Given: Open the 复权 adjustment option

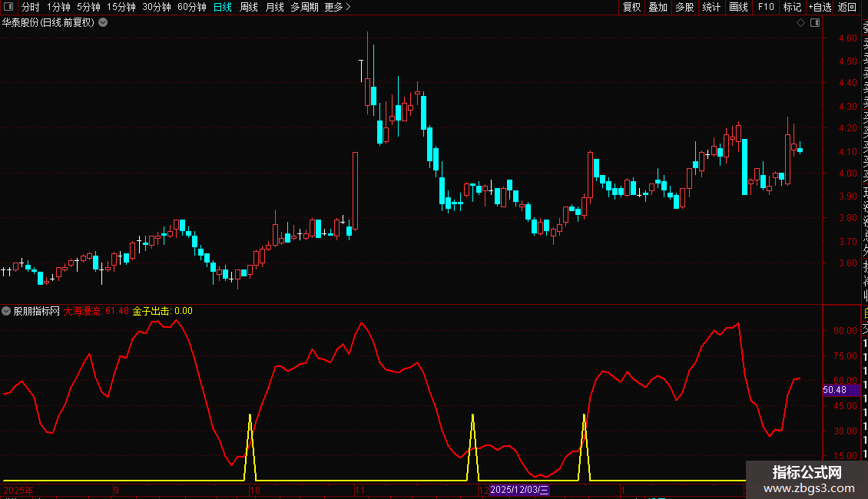Looking at the screenshot, I should (x=631, y=7).
